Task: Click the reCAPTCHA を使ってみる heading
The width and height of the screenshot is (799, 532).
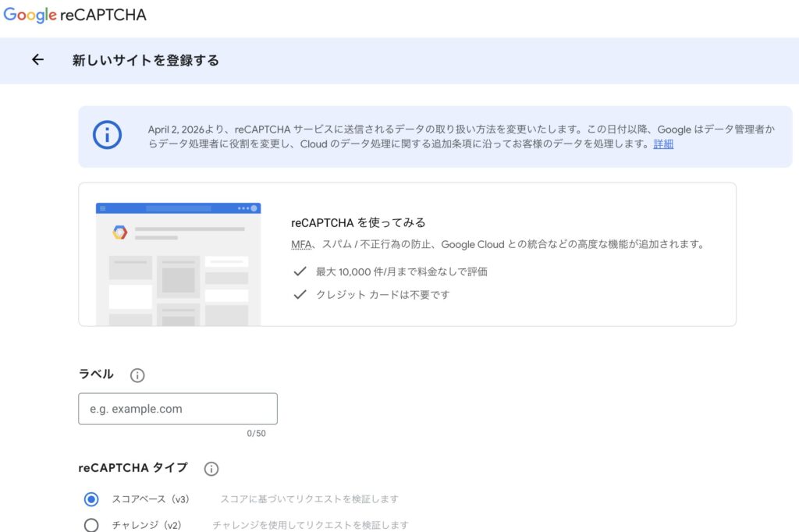Action: point(358,223)
